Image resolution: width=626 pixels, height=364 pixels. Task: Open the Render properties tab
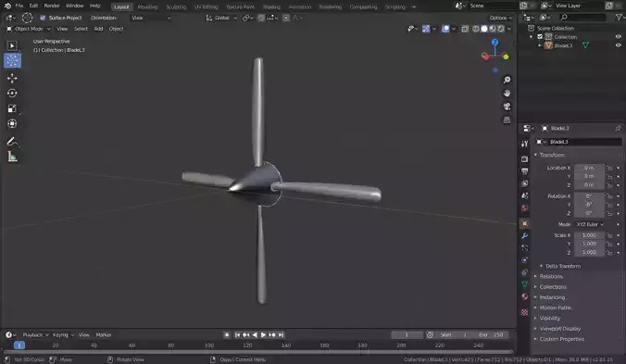pyautogui.click(x=524, y=159)
